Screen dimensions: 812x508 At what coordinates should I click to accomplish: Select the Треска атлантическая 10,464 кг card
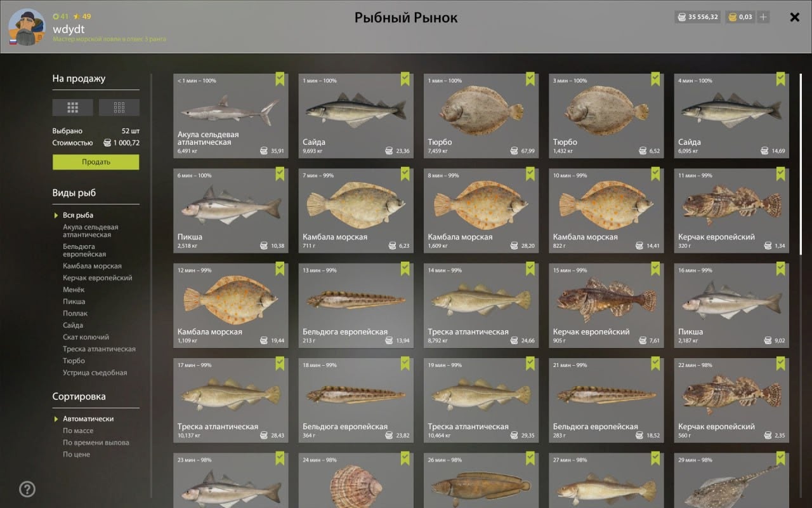click(481, 401)
